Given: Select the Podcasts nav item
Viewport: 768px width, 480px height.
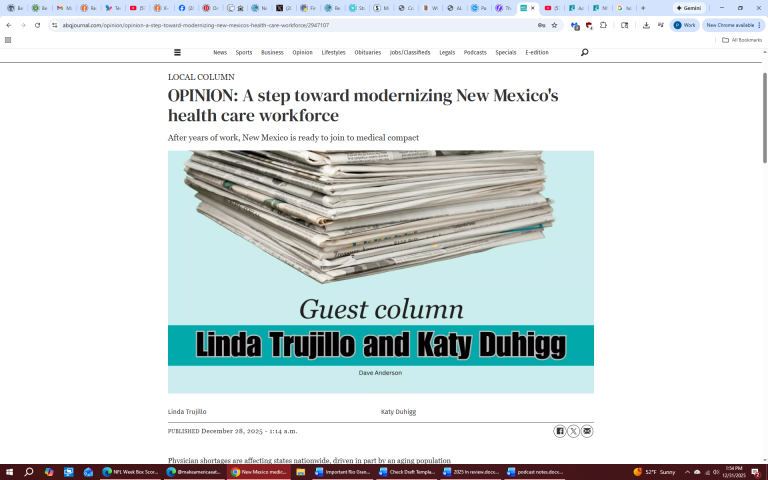Looking at the screenshot, I should [x=475, y=52].
